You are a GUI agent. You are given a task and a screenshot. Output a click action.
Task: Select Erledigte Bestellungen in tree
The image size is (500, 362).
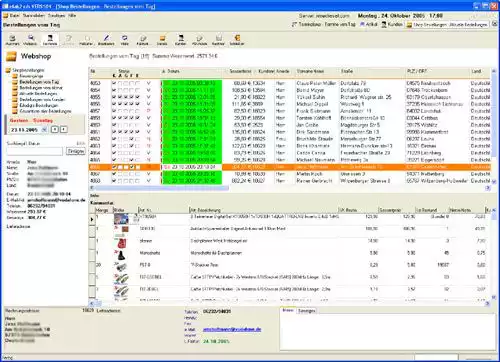[39, 105]
